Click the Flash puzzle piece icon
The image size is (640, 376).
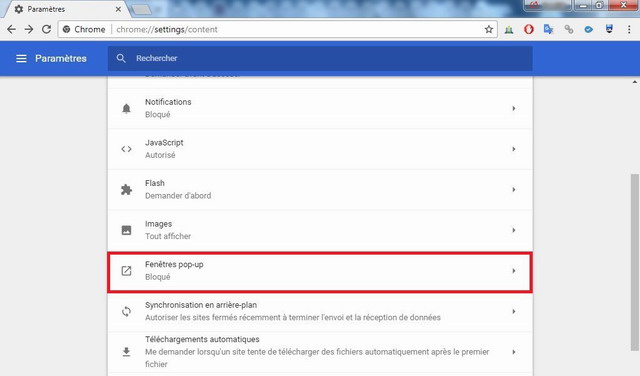[127, 189]
